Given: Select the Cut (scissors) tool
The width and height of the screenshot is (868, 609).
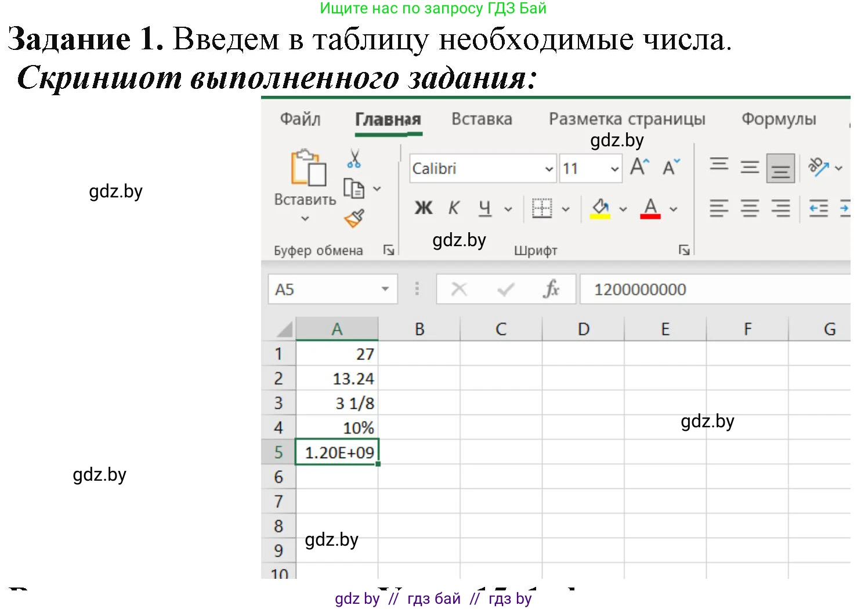Looking at the screenshot, I should (355, 160).
